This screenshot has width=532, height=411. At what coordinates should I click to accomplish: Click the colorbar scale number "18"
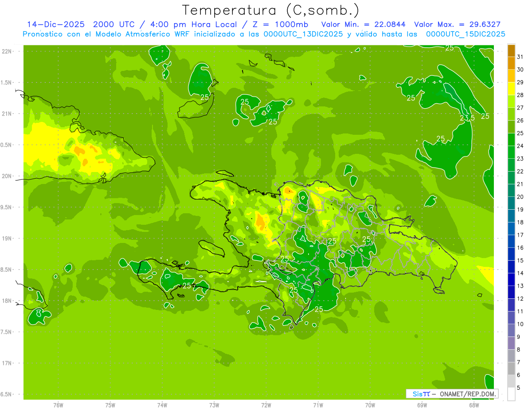tap(520, 222)
